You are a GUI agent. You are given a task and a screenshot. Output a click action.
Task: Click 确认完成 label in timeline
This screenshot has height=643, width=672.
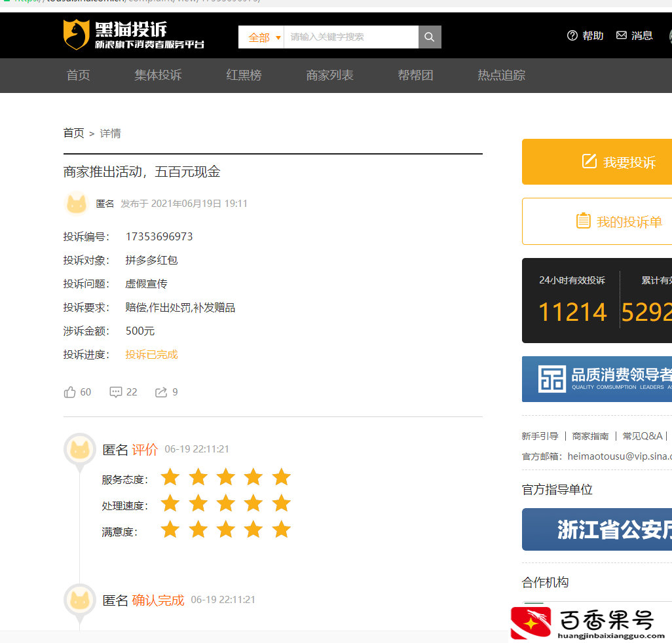[x=158, y=600]
